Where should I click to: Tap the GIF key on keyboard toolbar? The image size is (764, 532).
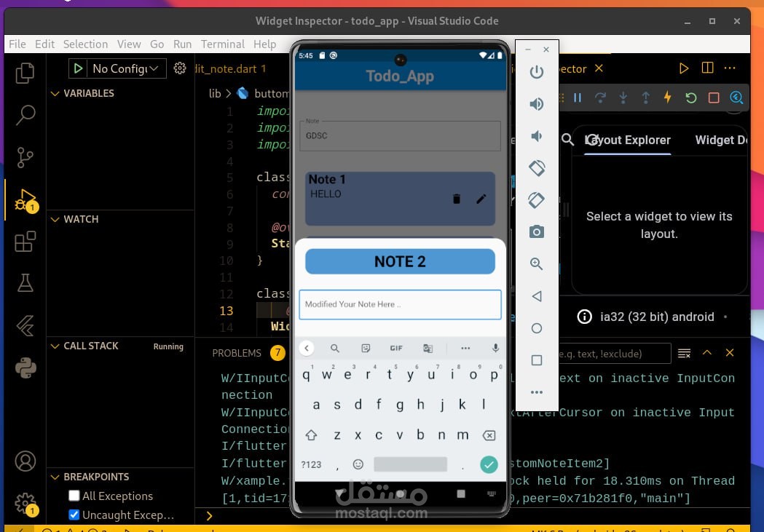pyautogui.click(x=396, y=348)
